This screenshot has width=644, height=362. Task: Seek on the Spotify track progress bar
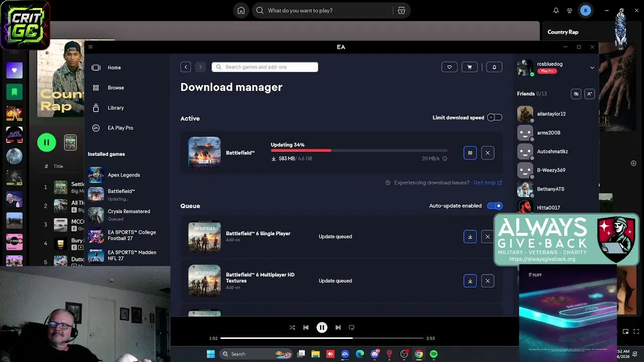pos(322,338)
